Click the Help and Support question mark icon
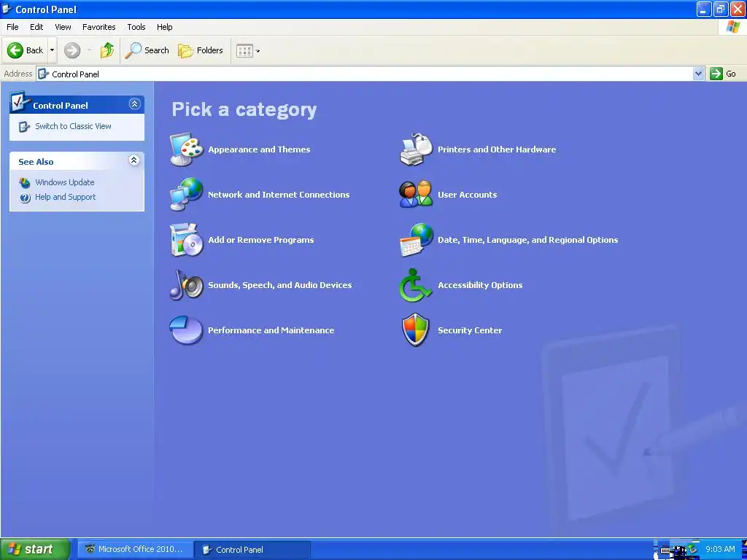This screenshot has height=560, width=747. 25,197
